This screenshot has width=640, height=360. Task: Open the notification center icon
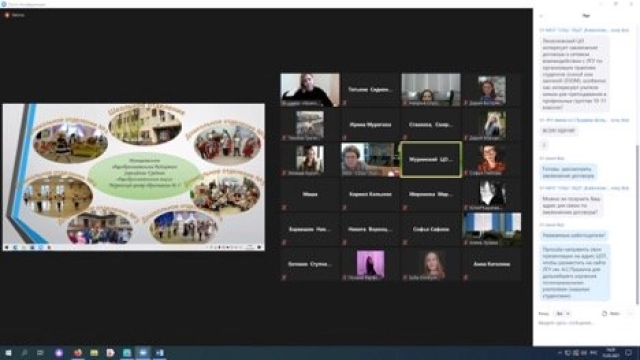[629, 353]
